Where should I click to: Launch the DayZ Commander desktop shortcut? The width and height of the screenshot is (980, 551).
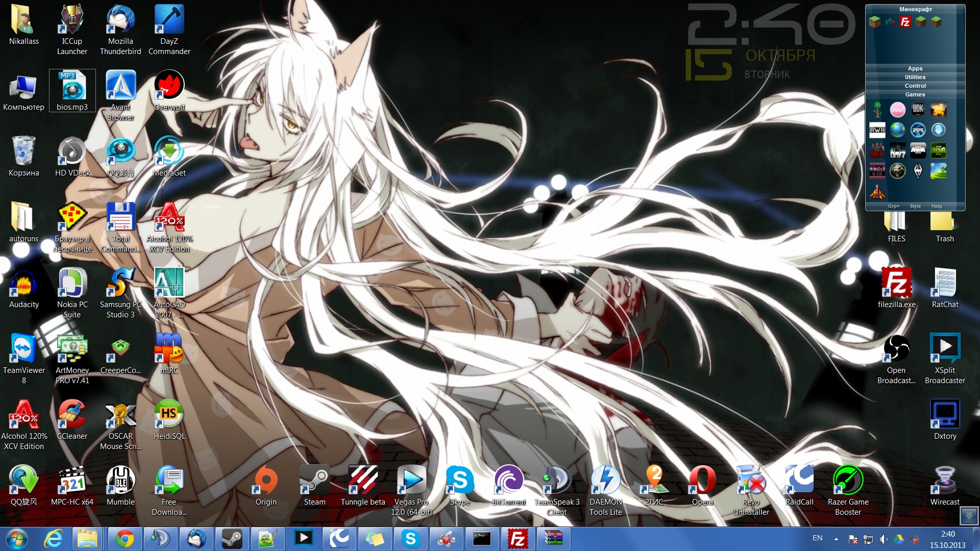click(169, 30)
